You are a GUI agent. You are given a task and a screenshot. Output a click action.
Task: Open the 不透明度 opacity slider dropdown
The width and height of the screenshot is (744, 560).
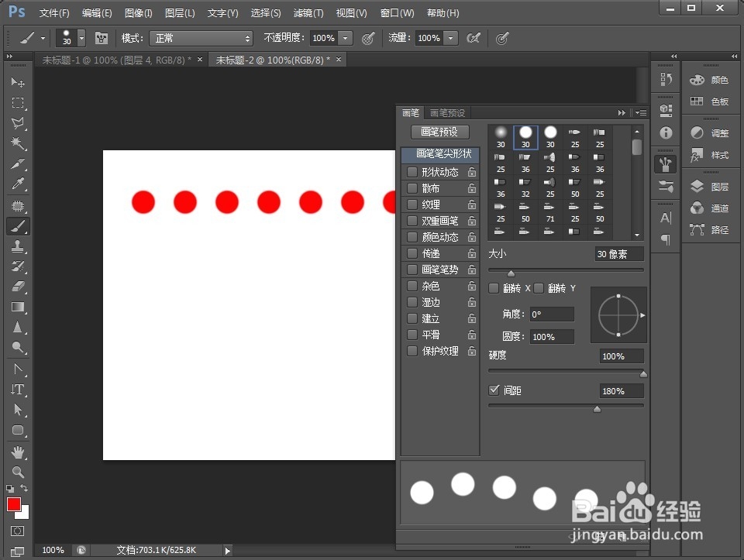[x=346, y=38]
